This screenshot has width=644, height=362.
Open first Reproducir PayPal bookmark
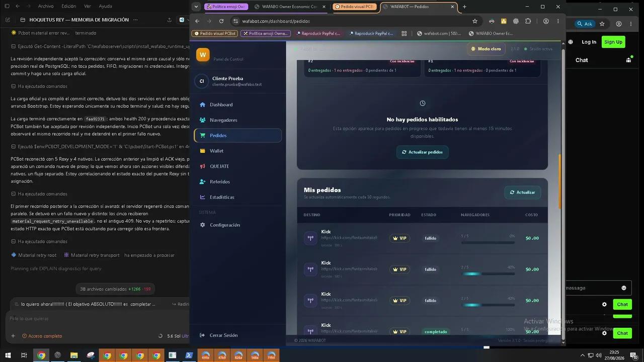(318, 34)
